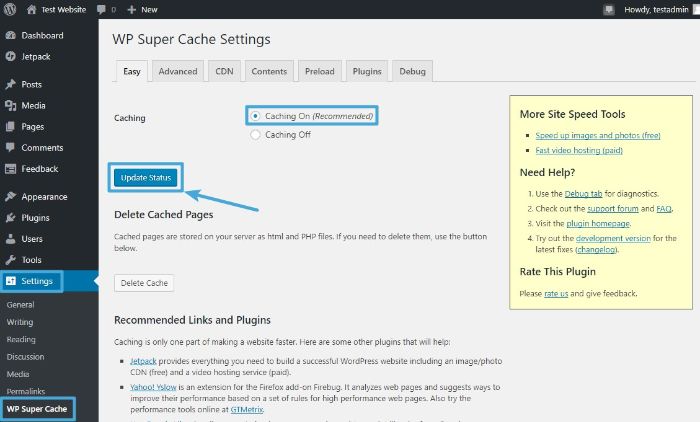Viewport: 700px width, 422px height.
Task: Select the Caching On (Recommended) radio button
Action: click(255, 116)
